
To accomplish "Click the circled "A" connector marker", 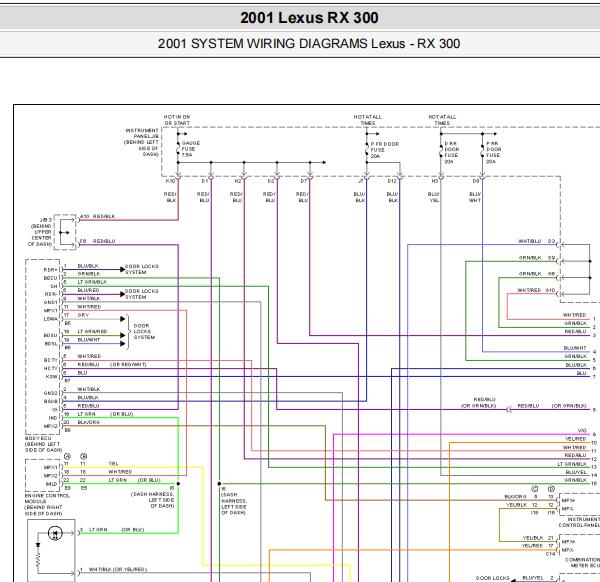I will click(67, 456).
